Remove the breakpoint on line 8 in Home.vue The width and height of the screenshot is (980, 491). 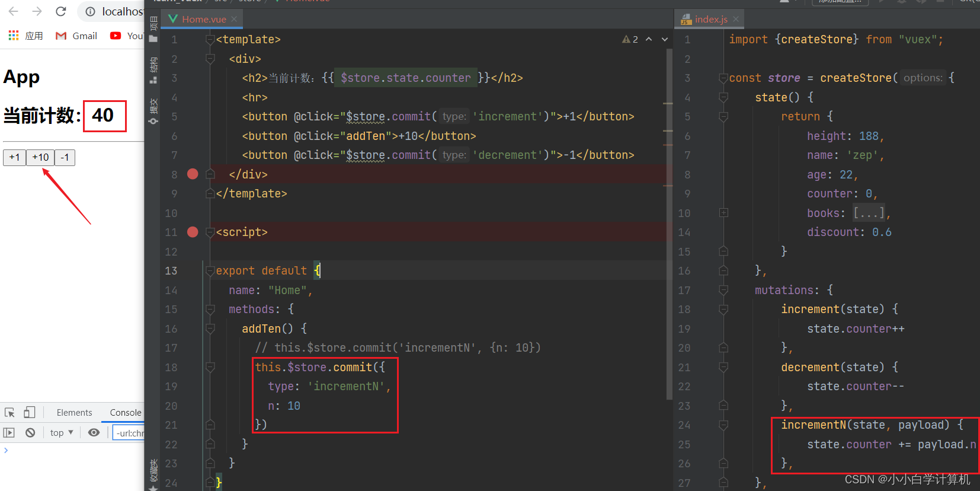(x=193, y=174)
